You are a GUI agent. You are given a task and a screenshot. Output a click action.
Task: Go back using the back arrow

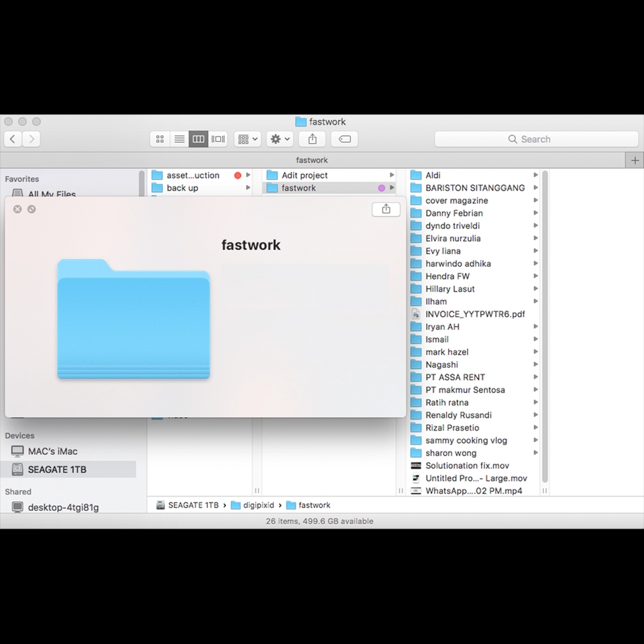coord(12,139)
